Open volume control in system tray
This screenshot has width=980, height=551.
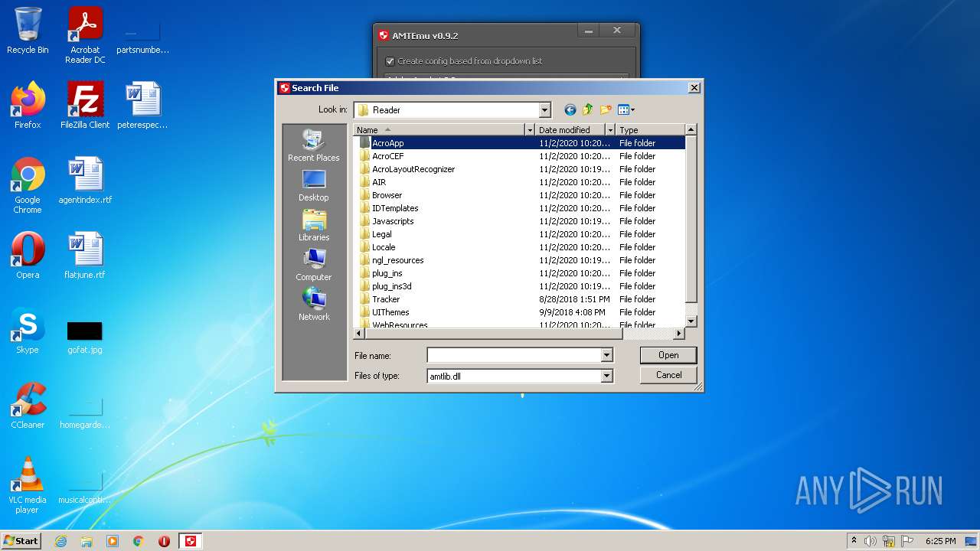point(870,541)
